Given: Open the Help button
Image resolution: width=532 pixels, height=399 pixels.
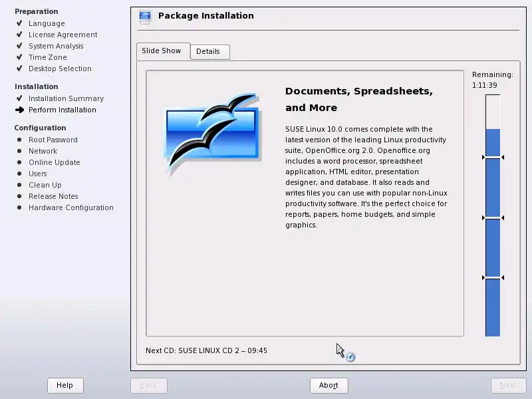Looking at the screenshot, I should coord(65,386).
